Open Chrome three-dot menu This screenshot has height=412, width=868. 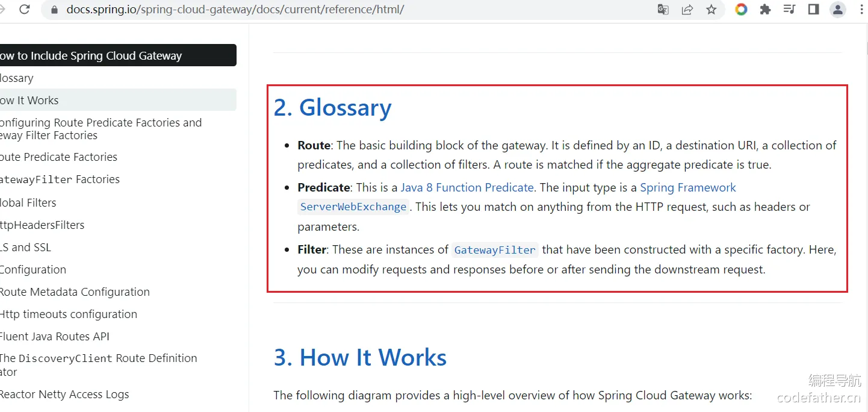coord(861,10)
